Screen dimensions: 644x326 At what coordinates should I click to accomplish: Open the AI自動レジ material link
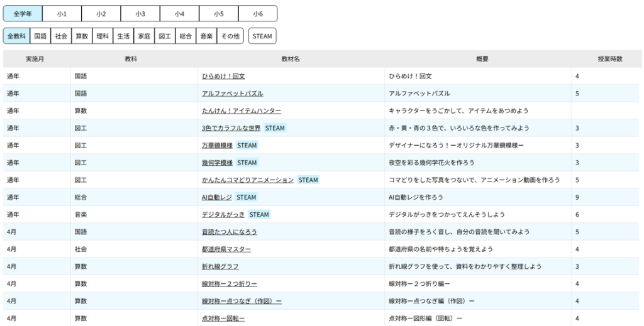tap(217, 197)
